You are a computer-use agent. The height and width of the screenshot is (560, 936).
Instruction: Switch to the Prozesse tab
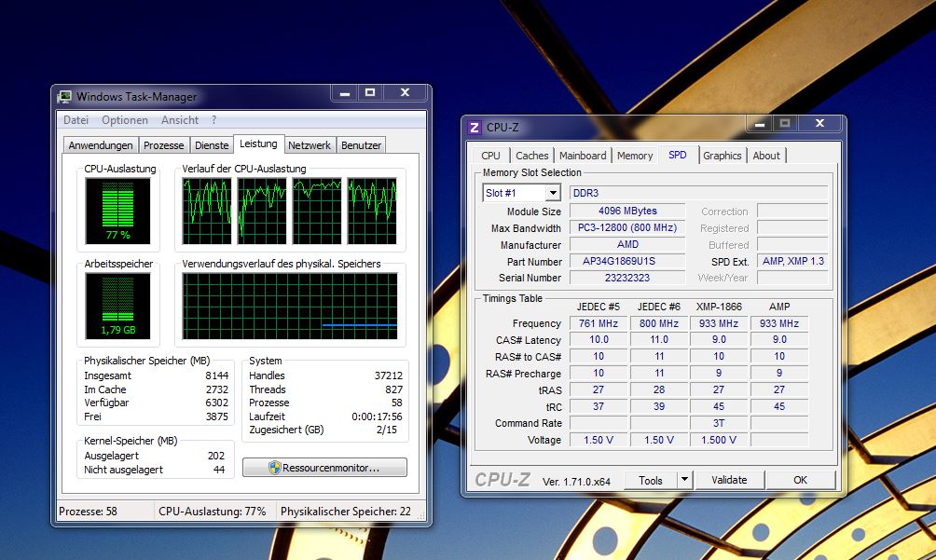[x=163, y=145]
